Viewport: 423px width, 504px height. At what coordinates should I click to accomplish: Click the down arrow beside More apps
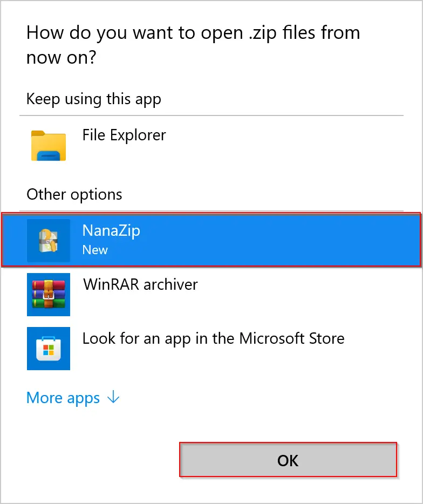[113, 397]
